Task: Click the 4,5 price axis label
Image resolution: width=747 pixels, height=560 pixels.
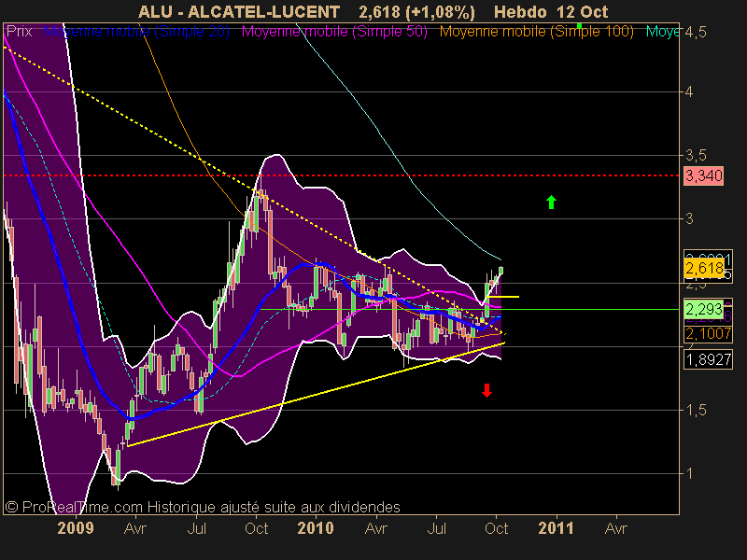Action: click(696, 33)
